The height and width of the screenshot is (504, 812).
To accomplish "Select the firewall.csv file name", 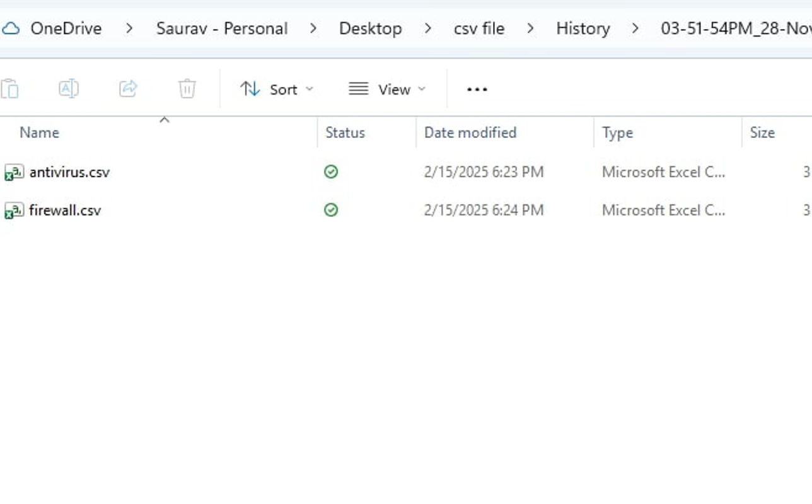I will tap(65, 210).
